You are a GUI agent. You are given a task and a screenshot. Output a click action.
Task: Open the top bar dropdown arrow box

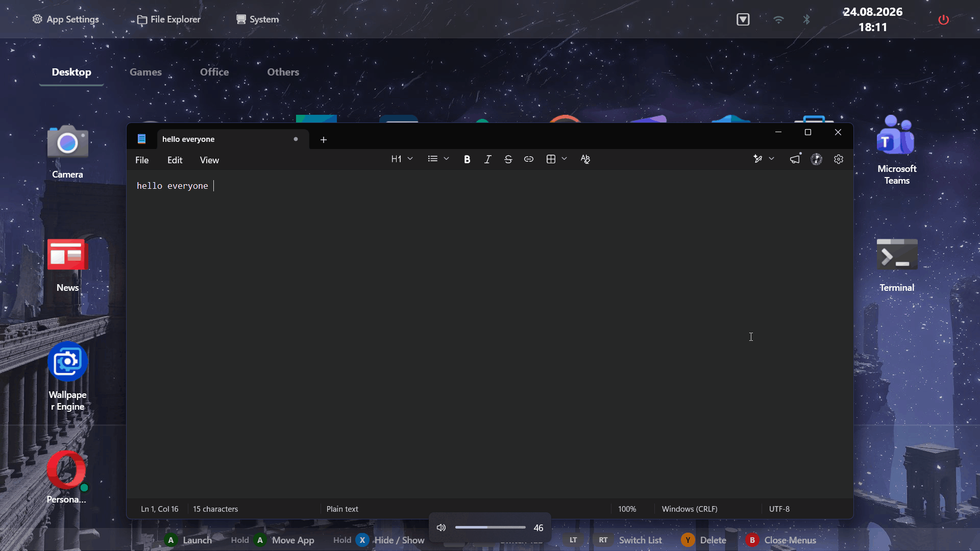coord(743,19)
